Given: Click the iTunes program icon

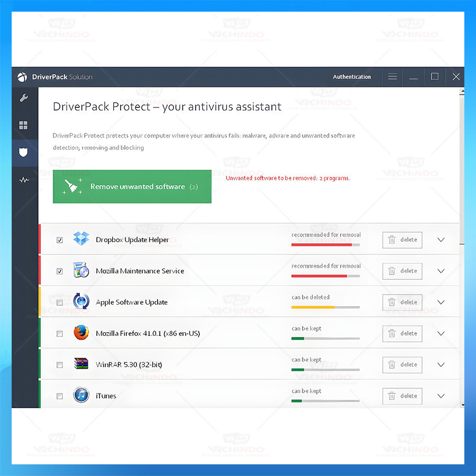Looking at the screenshot, I should pos(81,395).
